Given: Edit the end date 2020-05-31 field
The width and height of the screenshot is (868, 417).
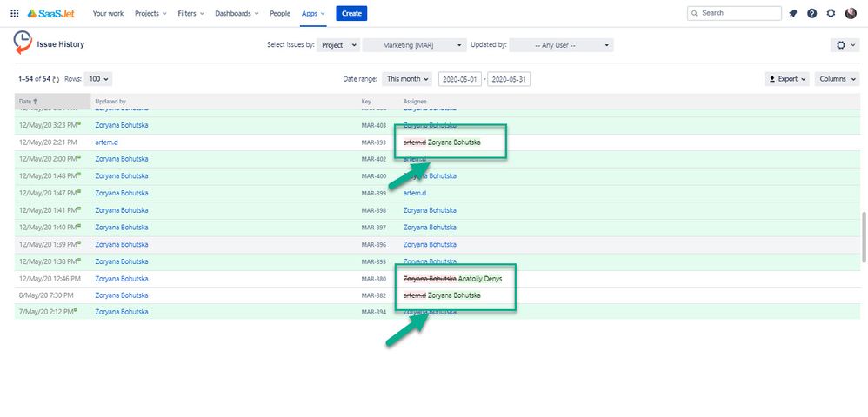Looking at the screenshot, I should (509, 79).
